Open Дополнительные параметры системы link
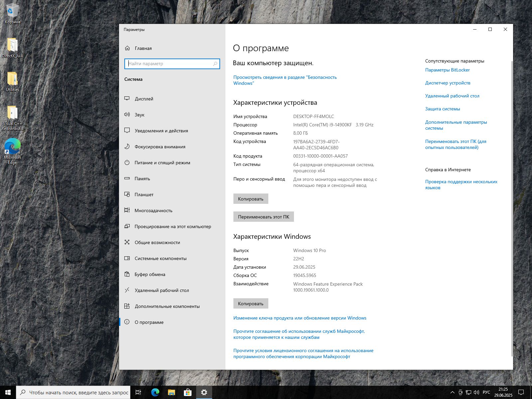The height and width of the screenshot is (399, 532). [x=456, y=125]
